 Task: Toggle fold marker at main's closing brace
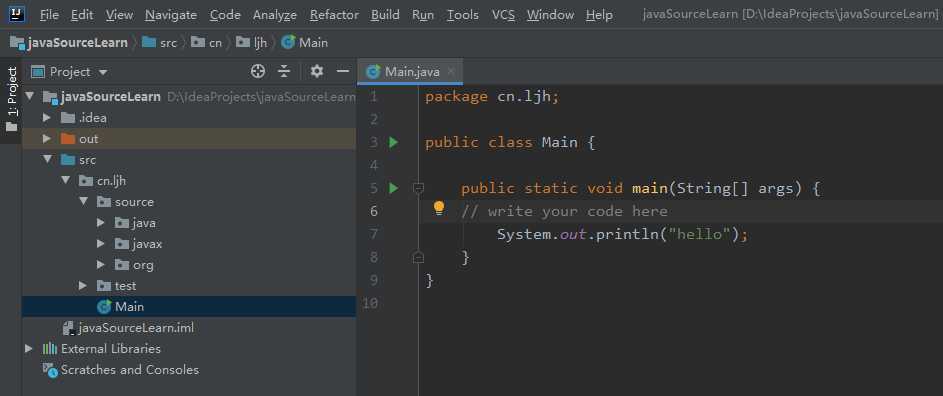point(419,258)
